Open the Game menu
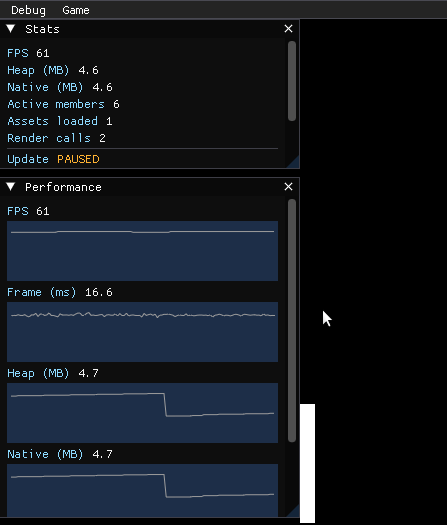The image size is (447, 525). 76,10
